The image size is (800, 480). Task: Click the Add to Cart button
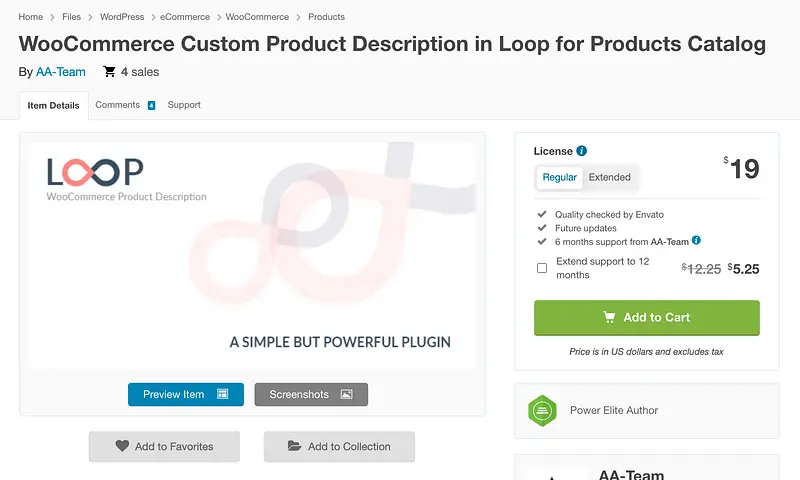tap(647, 317)
